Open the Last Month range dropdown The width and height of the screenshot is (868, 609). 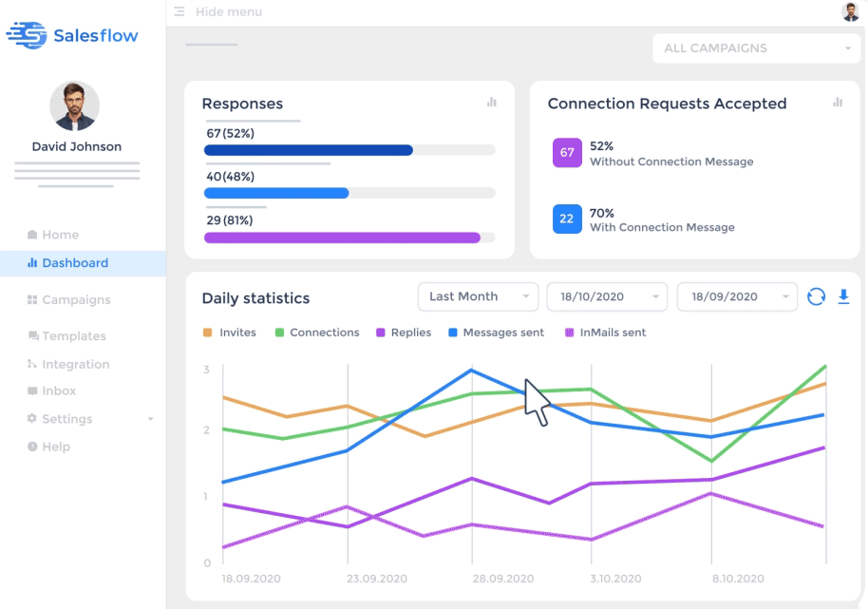(478, 296)
